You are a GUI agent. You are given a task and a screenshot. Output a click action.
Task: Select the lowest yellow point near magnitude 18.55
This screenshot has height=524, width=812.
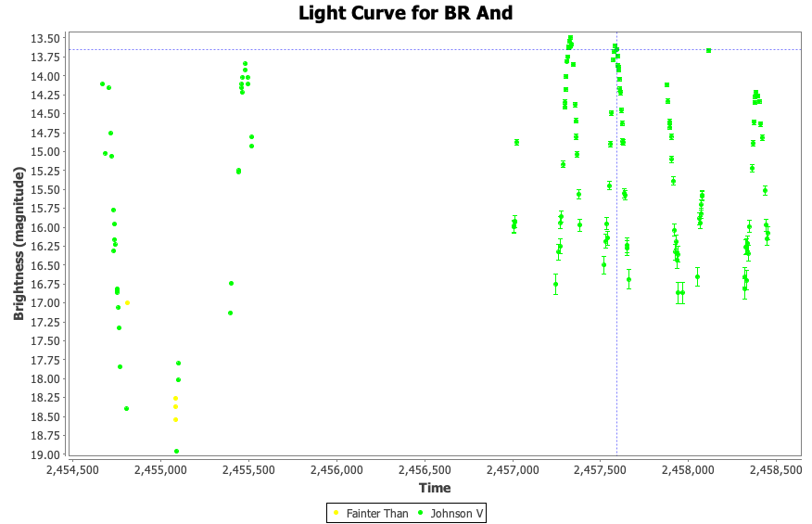coord(175,419)
